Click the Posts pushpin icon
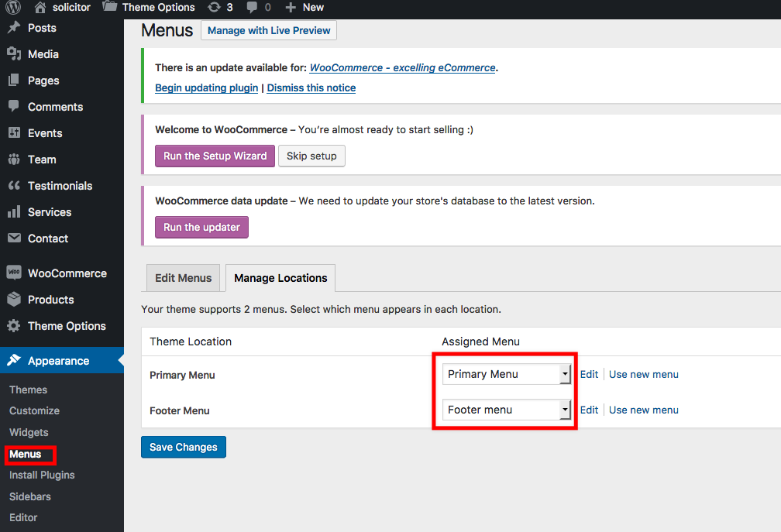781x532 pixels. click(14, 27)
